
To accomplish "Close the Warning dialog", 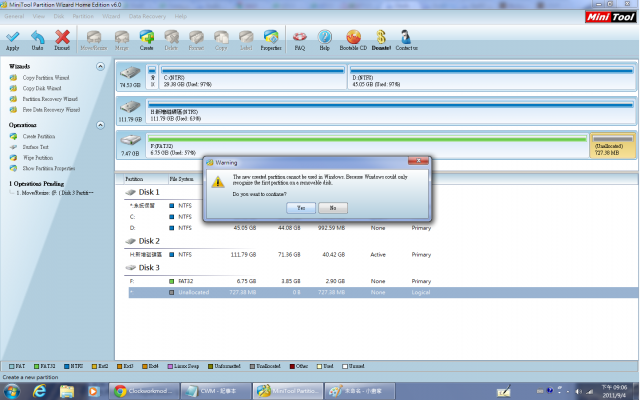I will coord(418,161).
